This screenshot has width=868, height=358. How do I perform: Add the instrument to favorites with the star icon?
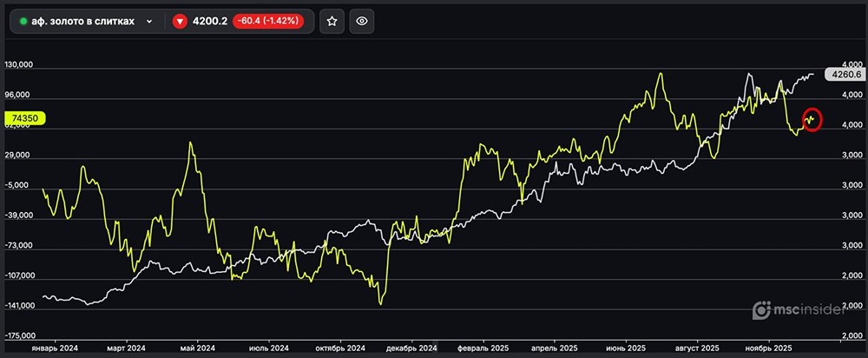click(x=332, y=22)
